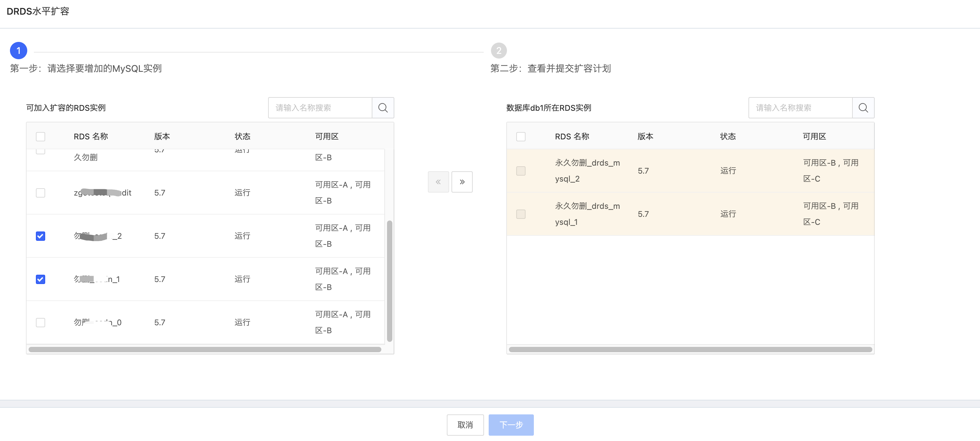This screenshot has height=441, width=980.
Task: Click the search icon for available RDS instances
Action: coord(383,108)
